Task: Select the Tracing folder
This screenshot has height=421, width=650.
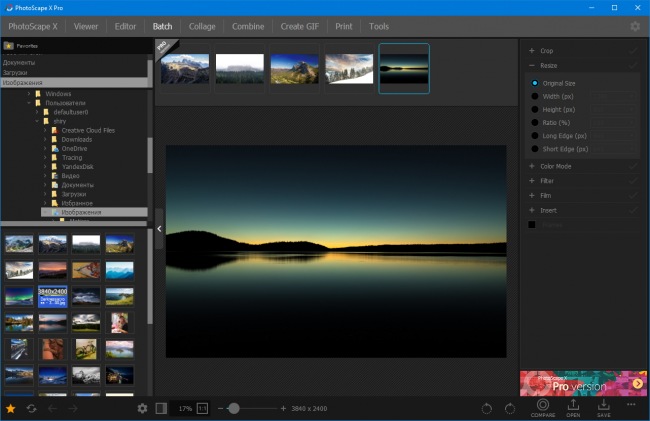Action: point(72,157)
